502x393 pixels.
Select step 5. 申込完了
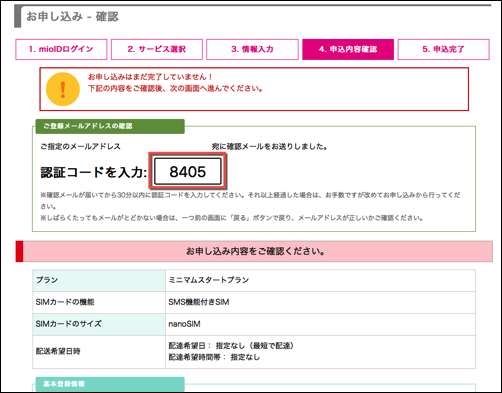444,49
